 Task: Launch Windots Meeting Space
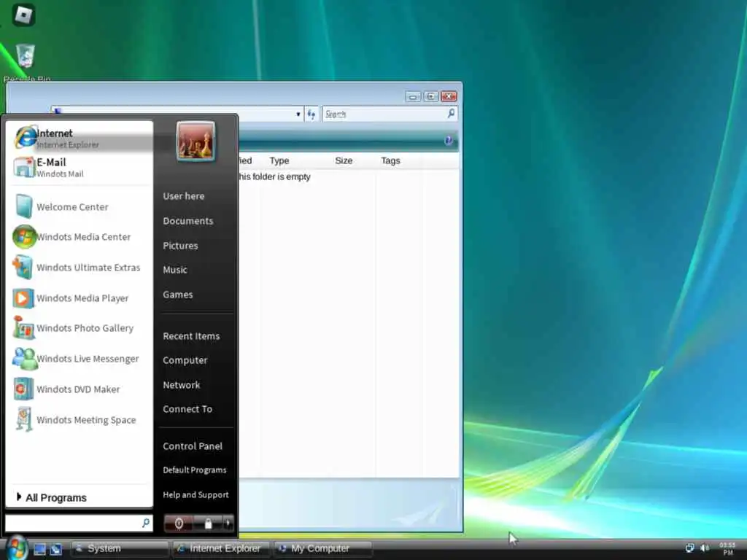pos(80,419)
